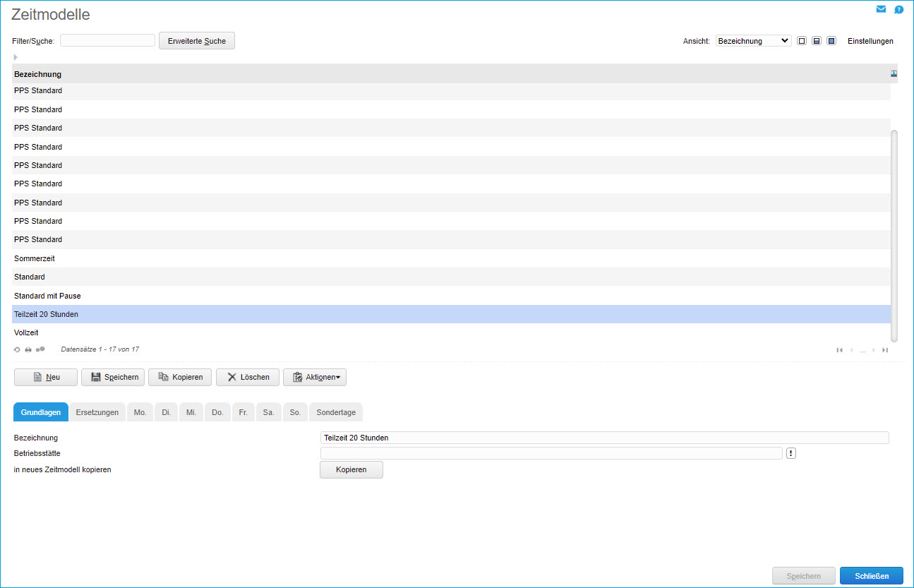Delete the record with Löschen
Viewport: 914px width, 588px height.
248,378
